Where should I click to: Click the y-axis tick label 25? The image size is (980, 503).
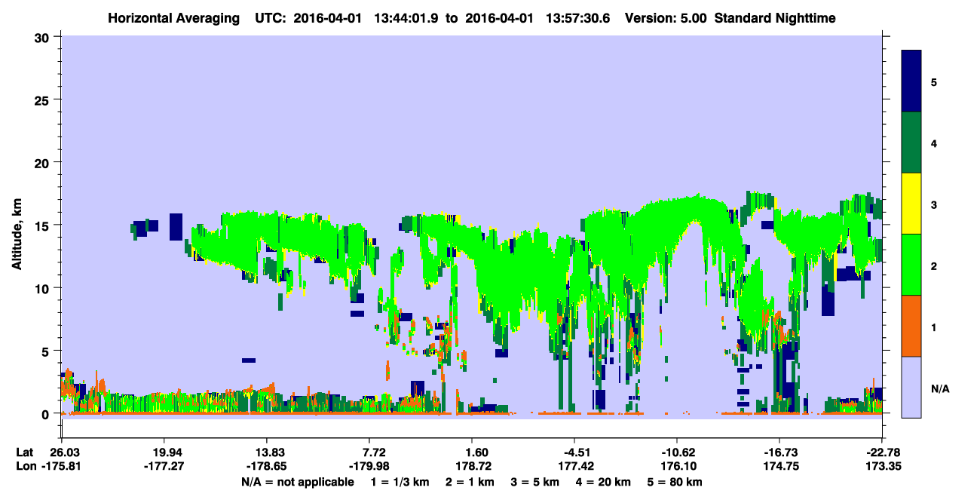[x=44, y=100]
